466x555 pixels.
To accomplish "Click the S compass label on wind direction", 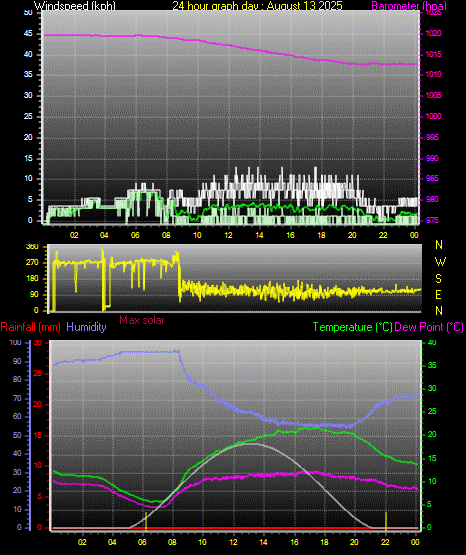I will point(438,279).
